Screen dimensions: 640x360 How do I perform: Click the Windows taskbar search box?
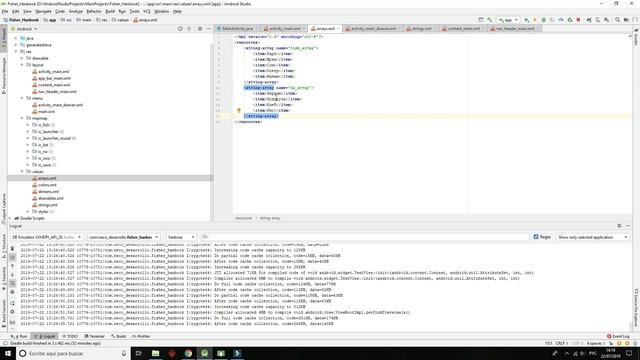point(73,353)
